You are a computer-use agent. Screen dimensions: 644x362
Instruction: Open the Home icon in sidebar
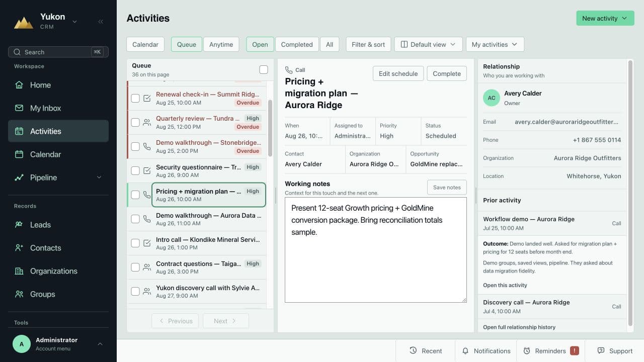click(19, 85)
